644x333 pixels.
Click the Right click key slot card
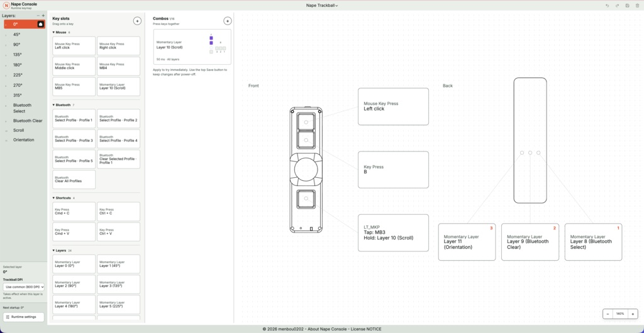pos(118,46)
